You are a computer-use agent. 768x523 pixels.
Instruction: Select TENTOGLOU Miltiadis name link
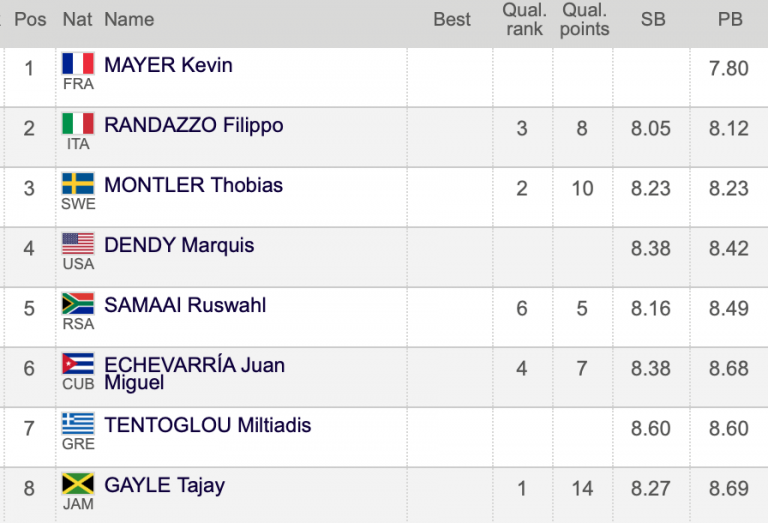(207, 425)
